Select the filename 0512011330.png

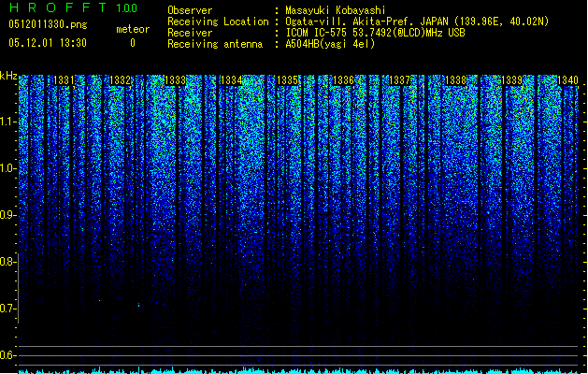[x=48, y=25]
